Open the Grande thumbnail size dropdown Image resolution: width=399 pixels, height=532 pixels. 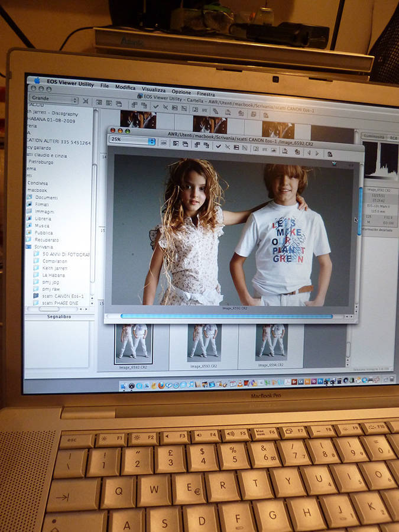coord(54,99)
